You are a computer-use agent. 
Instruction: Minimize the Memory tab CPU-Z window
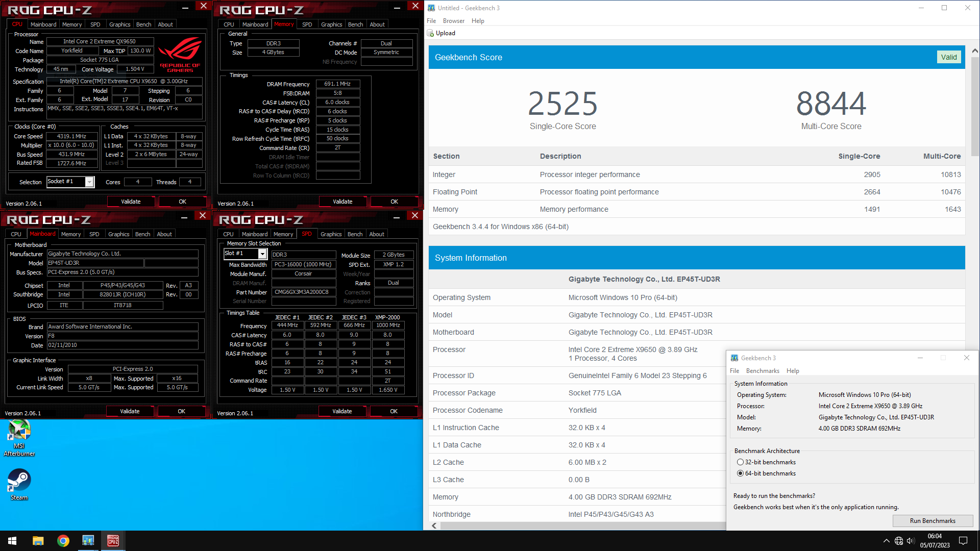(x=397, y=8)
